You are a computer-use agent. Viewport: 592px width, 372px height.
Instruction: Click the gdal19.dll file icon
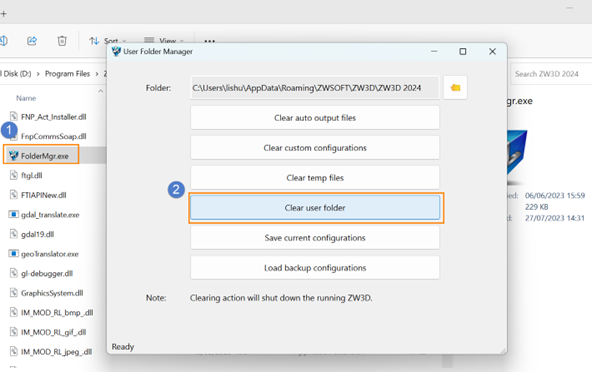pos(14,234)
